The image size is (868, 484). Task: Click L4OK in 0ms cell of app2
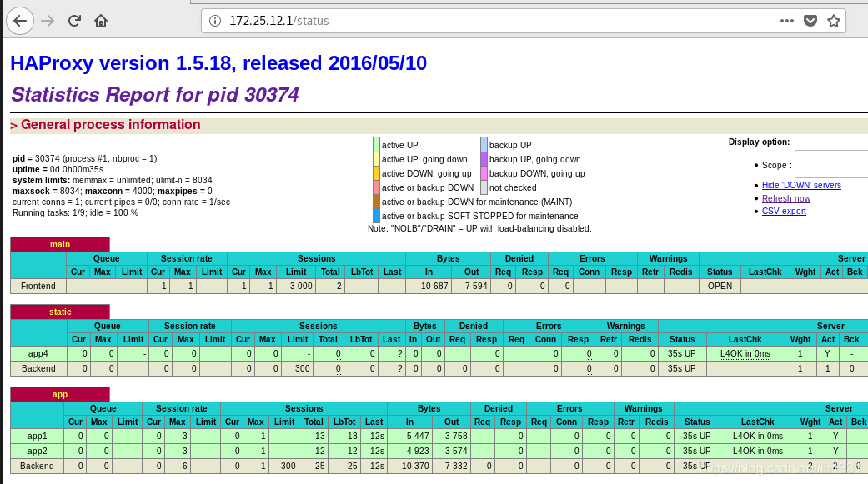tap(758, 451)
